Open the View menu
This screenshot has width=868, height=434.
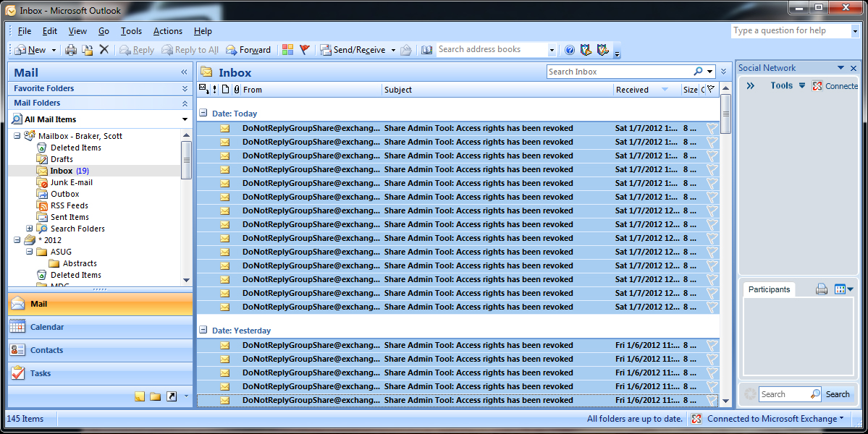77,32
